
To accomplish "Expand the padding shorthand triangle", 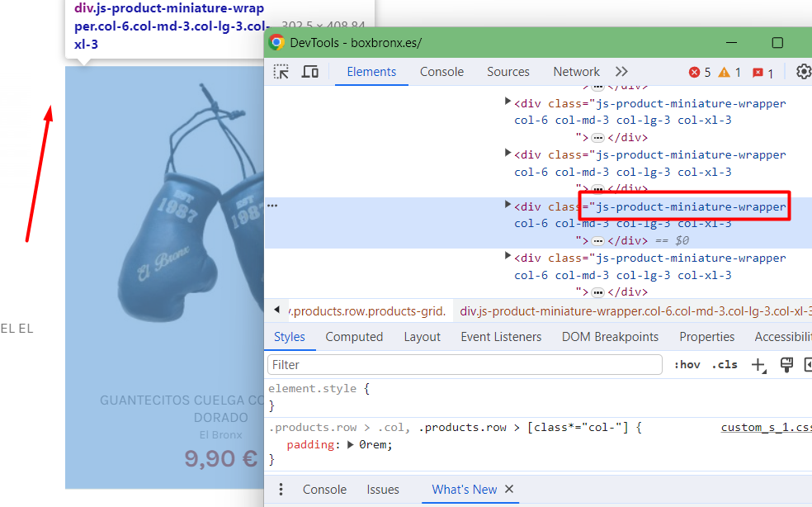I will [x=351, y=445].
